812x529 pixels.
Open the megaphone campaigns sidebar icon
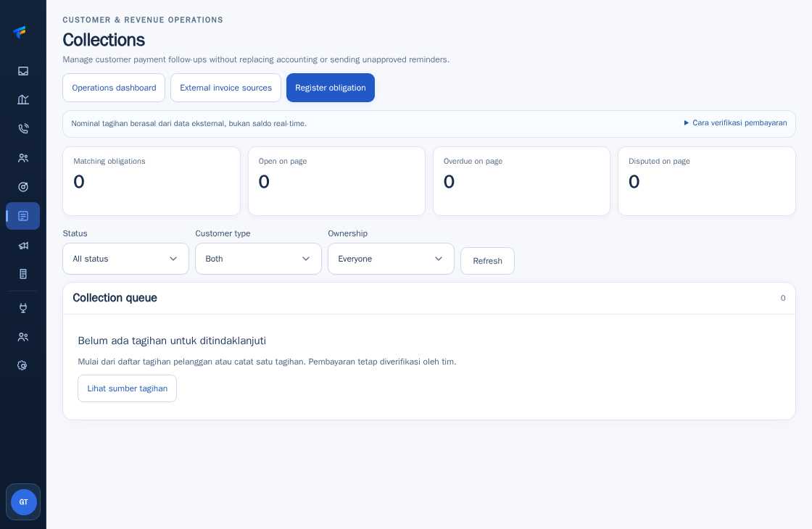(22, 246)
